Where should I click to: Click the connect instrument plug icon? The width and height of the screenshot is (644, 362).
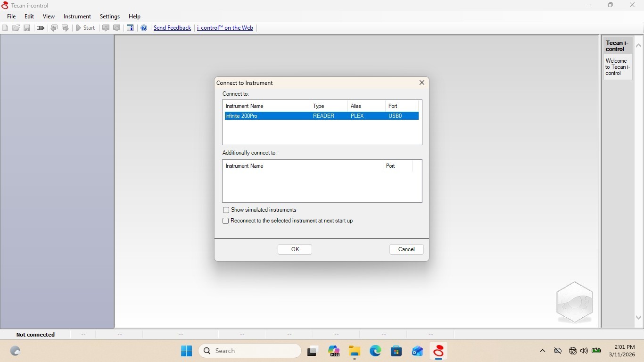(x=41, y=28)
